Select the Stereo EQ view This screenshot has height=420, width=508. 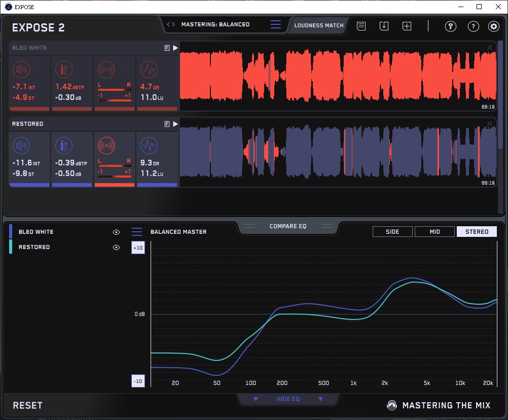pos(477,232)
